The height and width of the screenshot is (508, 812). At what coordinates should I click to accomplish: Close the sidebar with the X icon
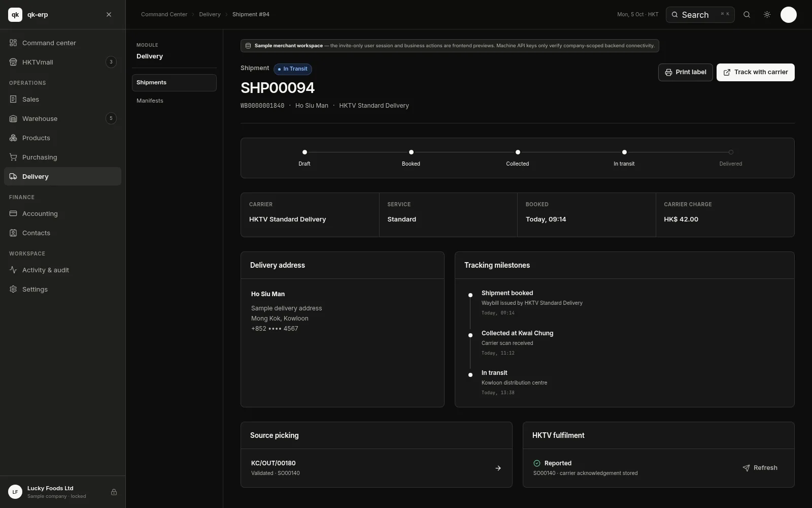(x=109, y=15)
